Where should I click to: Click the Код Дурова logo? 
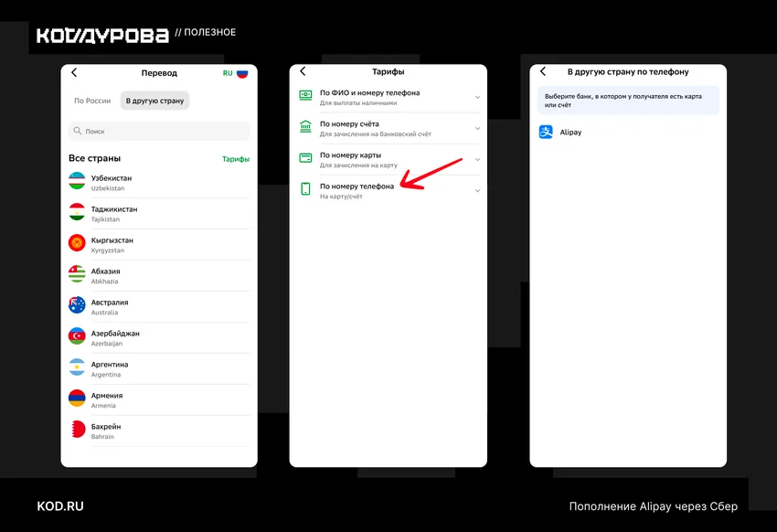click(x=102, y=36)
